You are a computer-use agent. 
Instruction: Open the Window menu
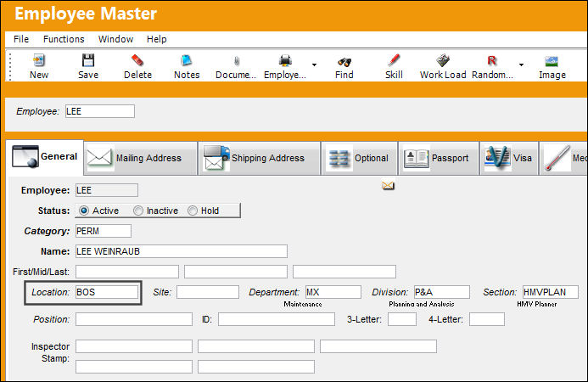point(115,39)
